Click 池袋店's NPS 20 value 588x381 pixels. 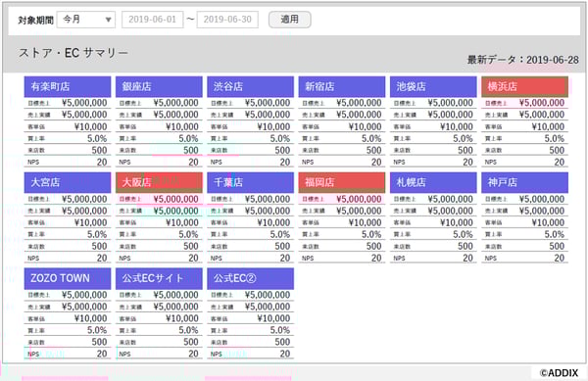(x=467, y=163)
